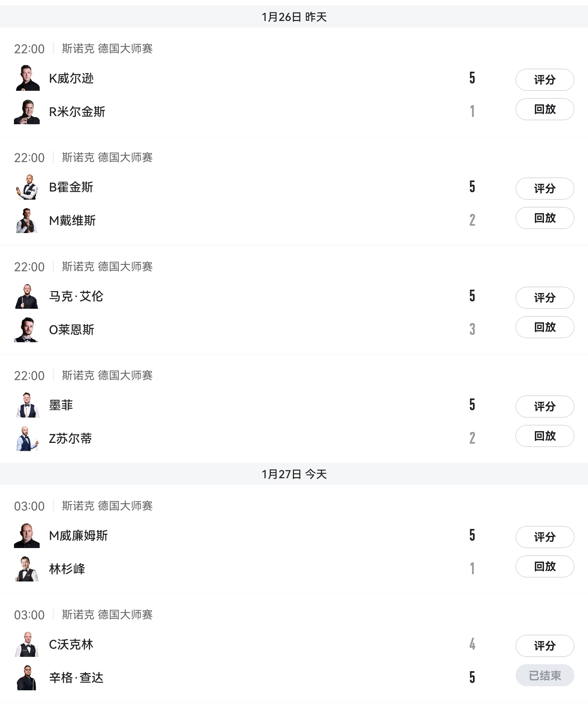Open 辛格·查达 player photo
This screenshot has width=588, height=705.
(x=27, y=678)
